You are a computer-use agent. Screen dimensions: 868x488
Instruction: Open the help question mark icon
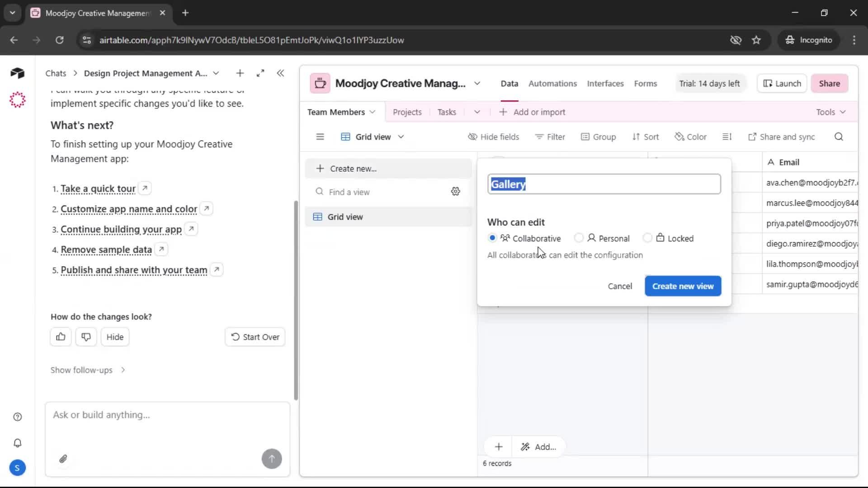(x=18, y=417)
